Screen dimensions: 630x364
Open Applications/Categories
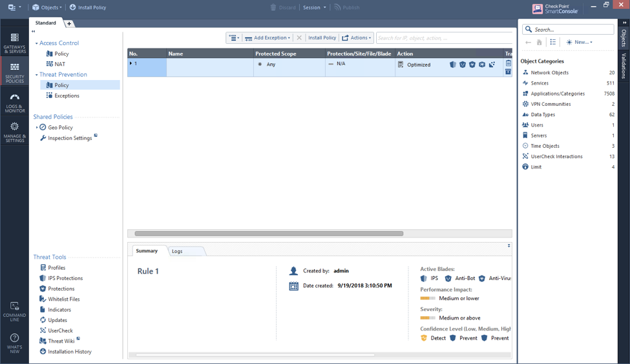[x=568, y=94]
